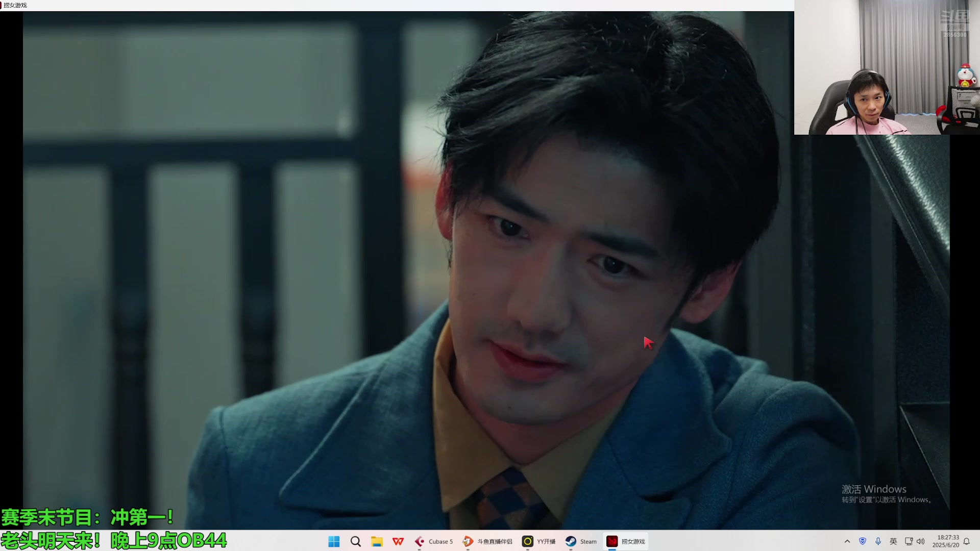
Task: Open the notification bell
Action: pos(967,541)
